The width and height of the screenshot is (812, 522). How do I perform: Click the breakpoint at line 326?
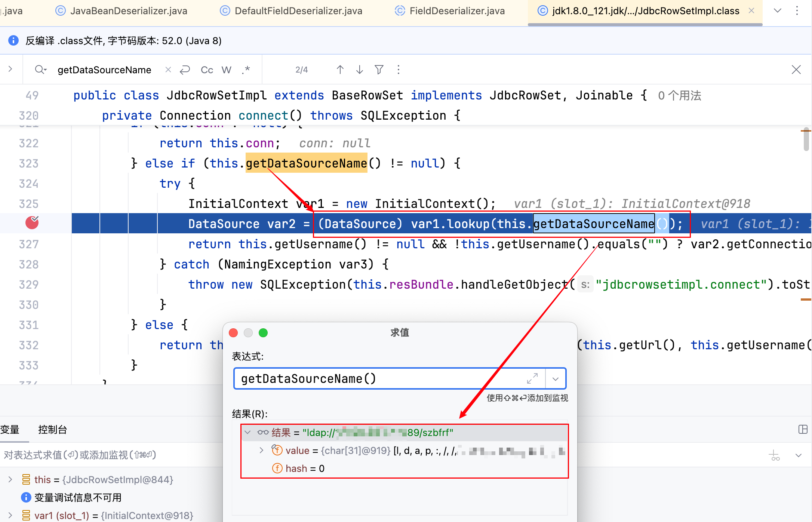point(32,223)
